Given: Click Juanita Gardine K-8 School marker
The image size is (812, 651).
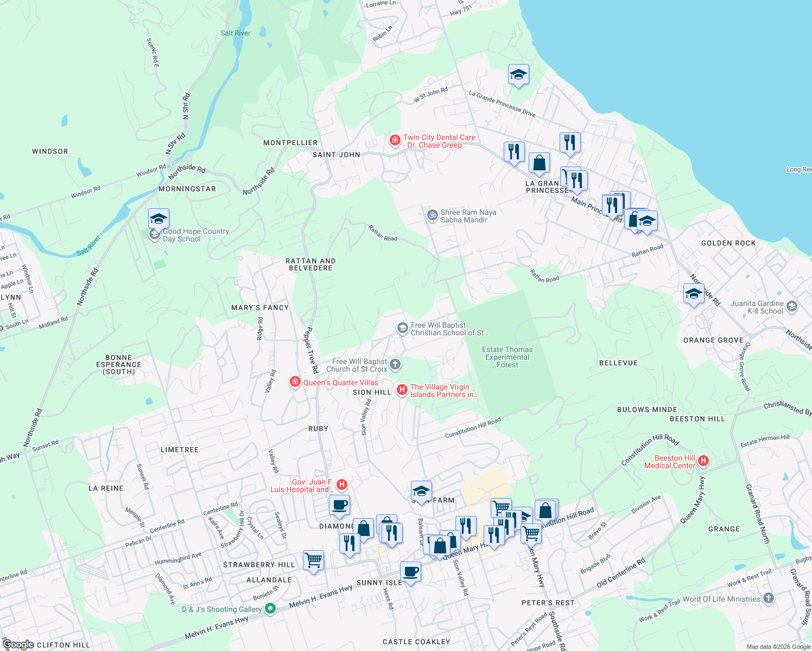Looking at the screenshot, I should point(792,305).
